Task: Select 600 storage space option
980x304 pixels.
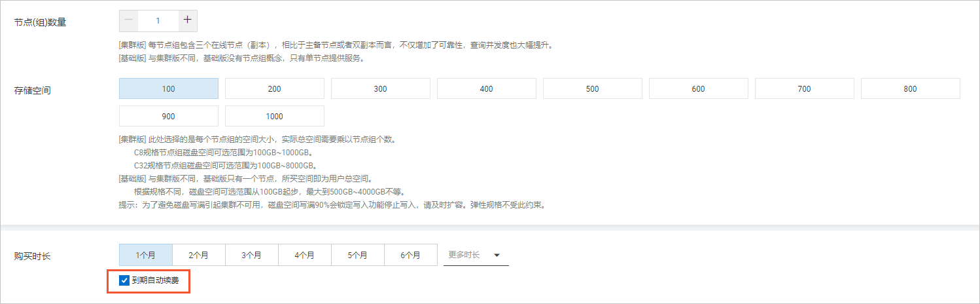Action: tap(699, 89)
